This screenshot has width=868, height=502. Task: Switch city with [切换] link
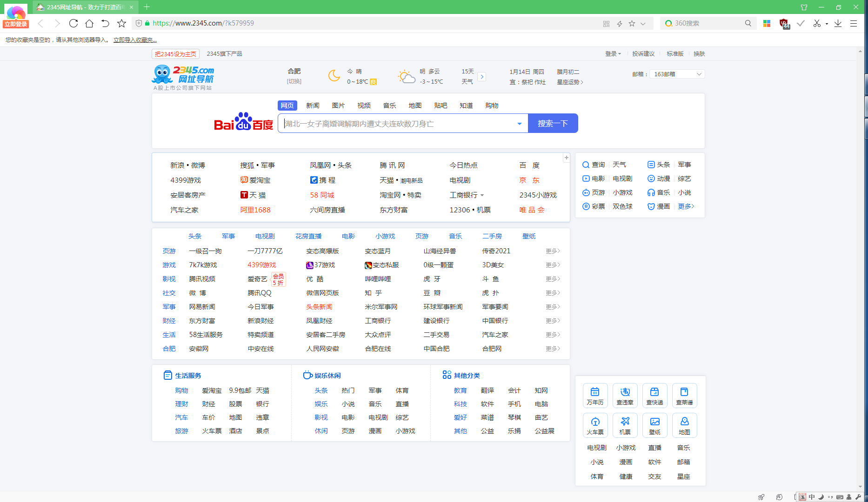click(294, 81)
